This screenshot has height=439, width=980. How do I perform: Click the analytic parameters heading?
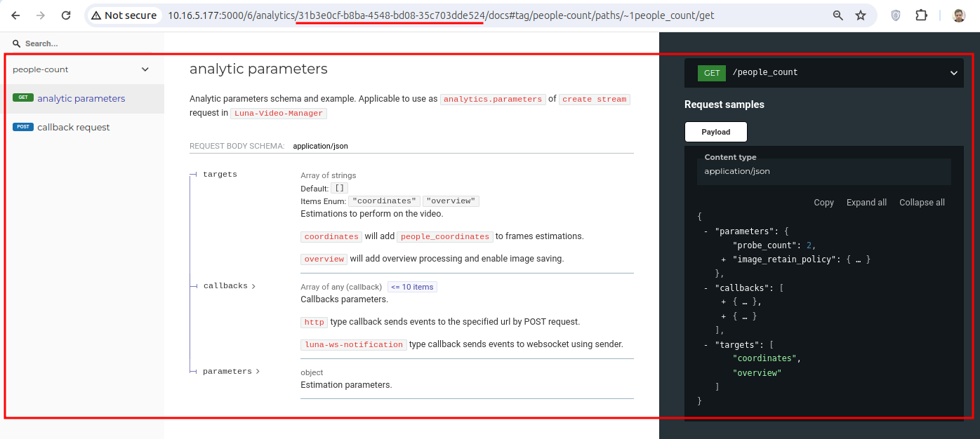pos(258,69)
